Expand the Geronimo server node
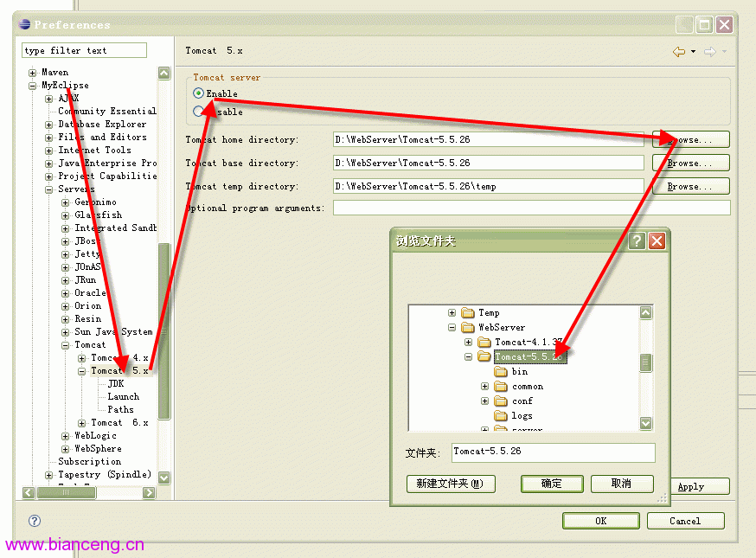Viewport: 756px width, 558px height. tap(65, 202)
